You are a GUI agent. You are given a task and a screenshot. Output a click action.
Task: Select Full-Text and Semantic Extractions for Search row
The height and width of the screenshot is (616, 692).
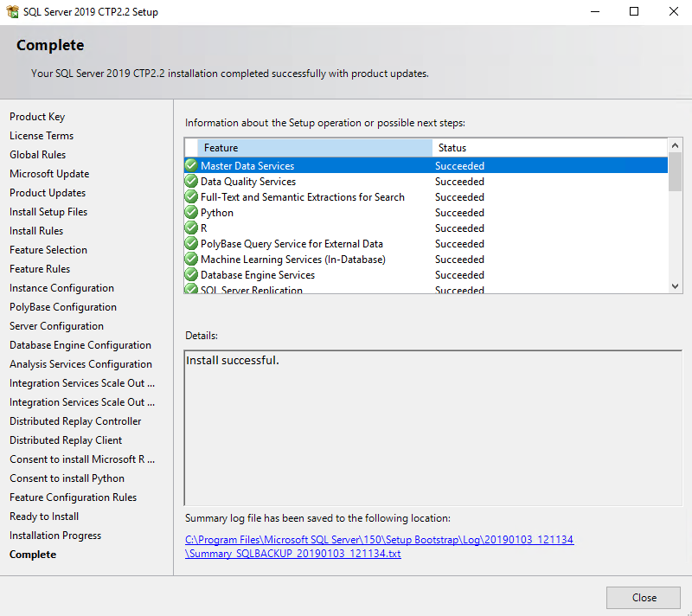426,196
